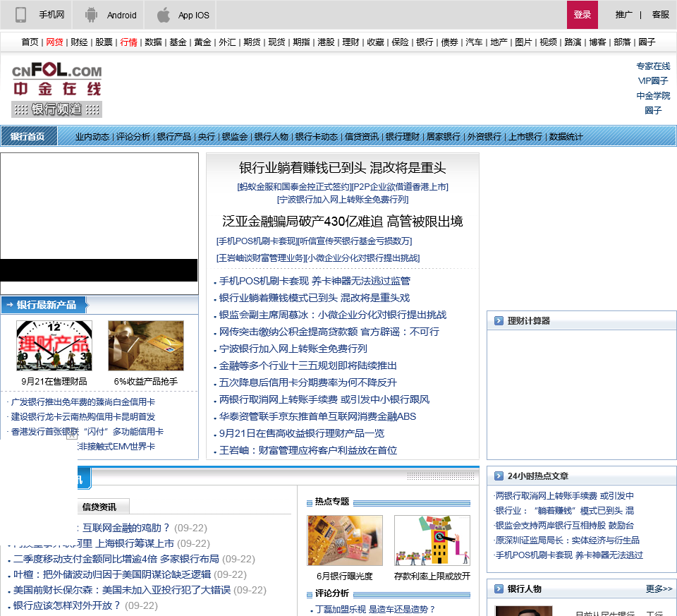Screen dimensions: 677x616
Task: Open the 理财 navigation item
Action: click(x=350, y=42)
